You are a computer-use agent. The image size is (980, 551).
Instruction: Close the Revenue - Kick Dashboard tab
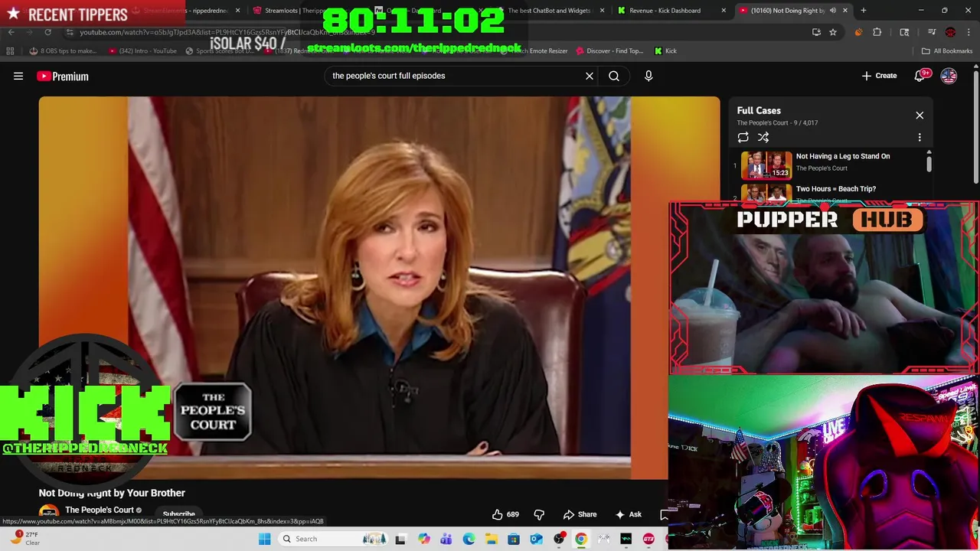pyautogui.click(x=724, y=11)
